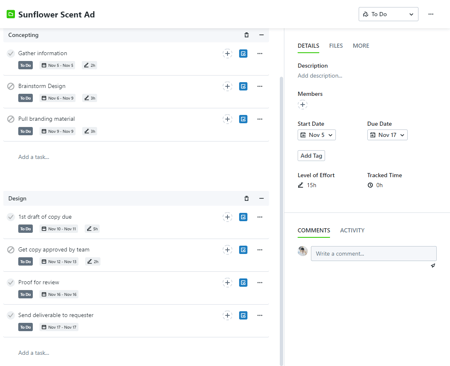Mark Send deliverable to requester complete
The height and width of the screenshot is (366, 450).
[11, 315]
